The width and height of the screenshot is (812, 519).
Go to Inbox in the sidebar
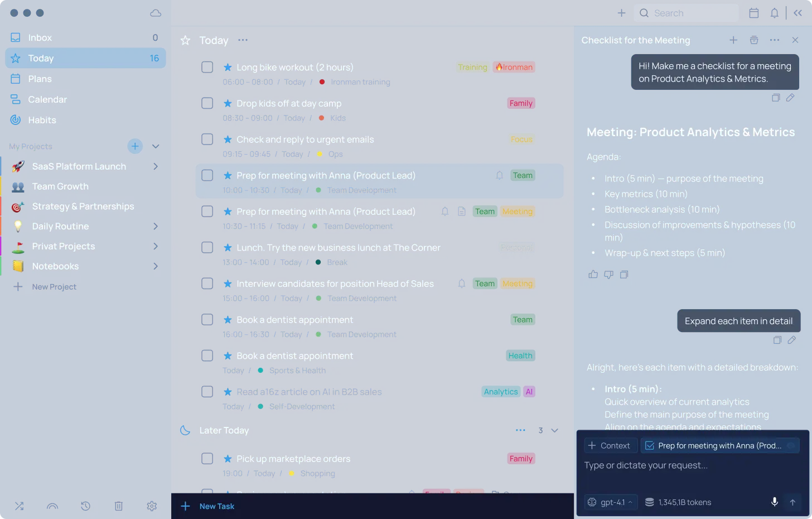40,38
